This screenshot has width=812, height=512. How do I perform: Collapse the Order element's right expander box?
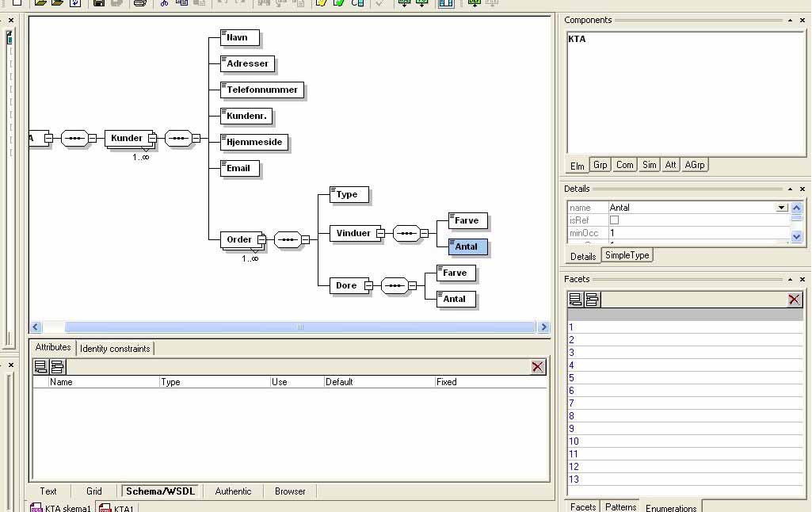click(261, 239)
